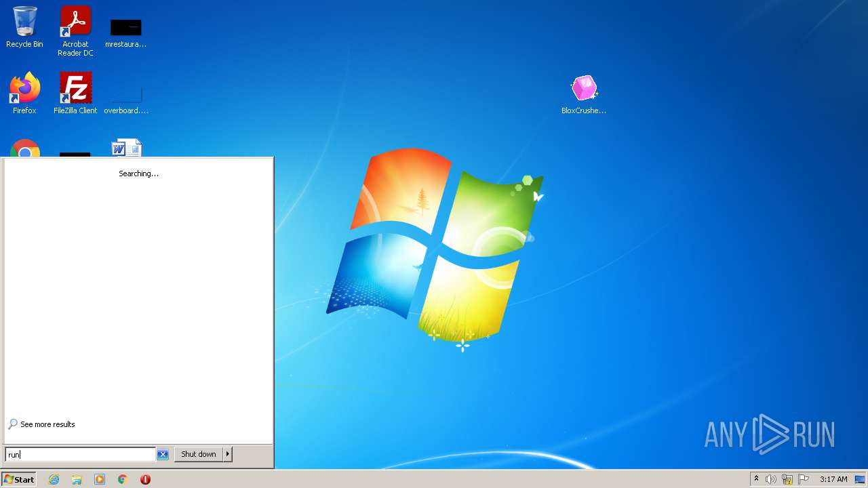
Task: Select the overboard... desktop file
Action: (126, 99)
